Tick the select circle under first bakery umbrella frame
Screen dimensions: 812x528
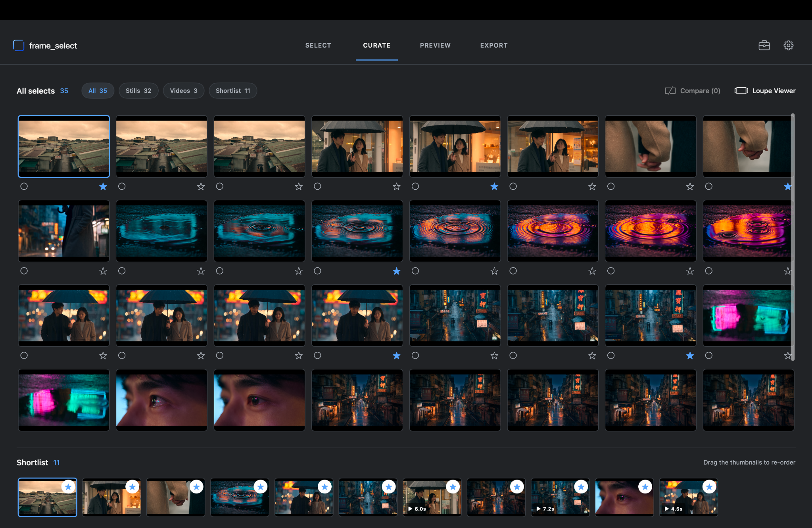(x=317, y=186)
